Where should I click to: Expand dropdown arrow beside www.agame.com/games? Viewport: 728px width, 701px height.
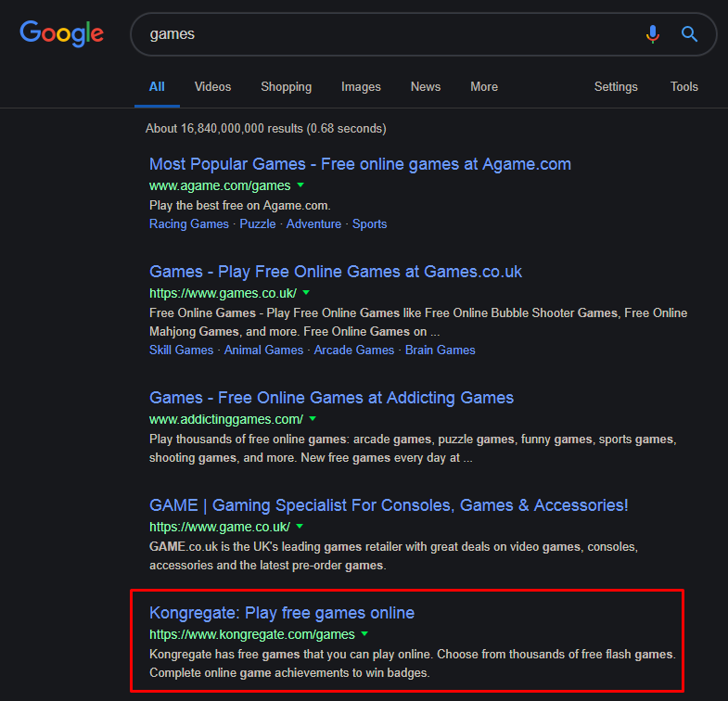tap(300, 185)
